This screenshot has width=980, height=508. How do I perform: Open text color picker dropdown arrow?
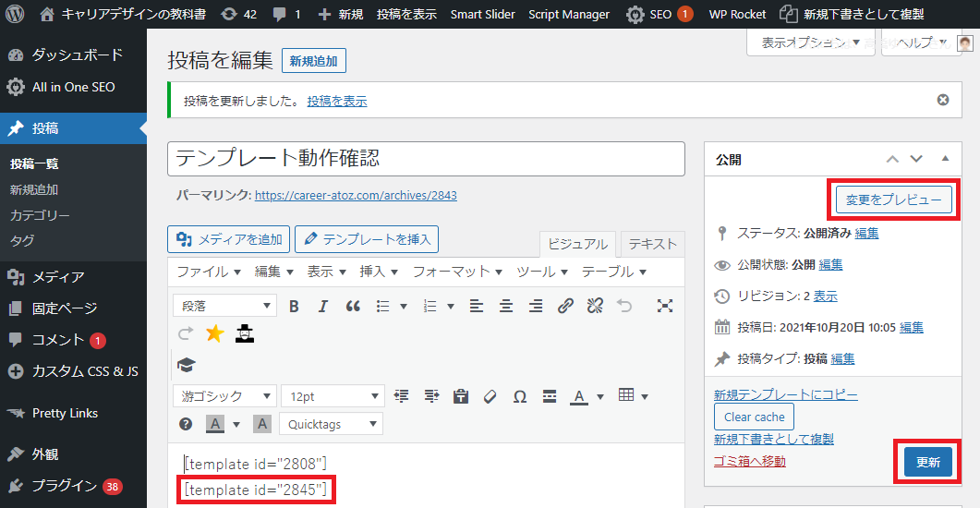[x=600, y=397]
